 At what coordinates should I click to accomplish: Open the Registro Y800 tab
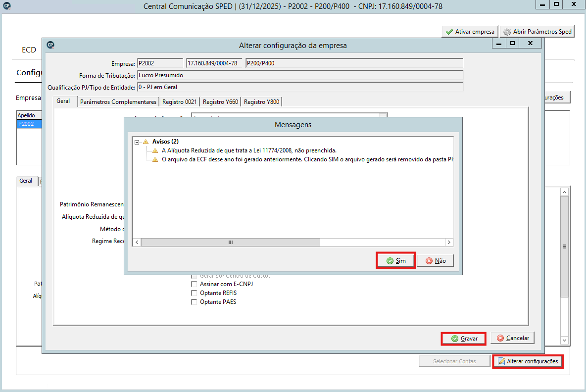[262, 102]
